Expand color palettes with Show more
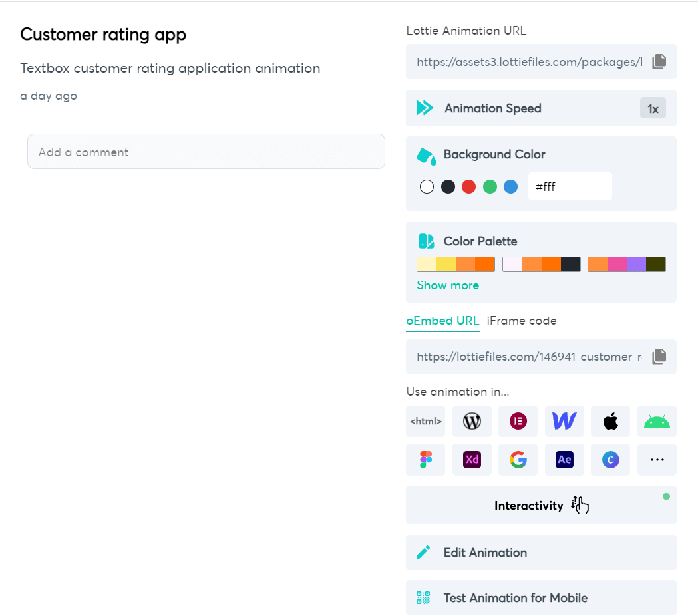 point(448,285)
